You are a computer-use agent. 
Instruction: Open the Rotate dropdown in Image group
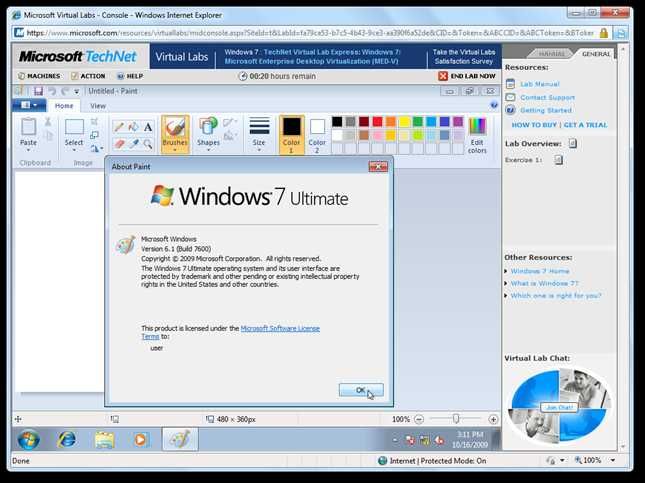[x=96, y=148]
